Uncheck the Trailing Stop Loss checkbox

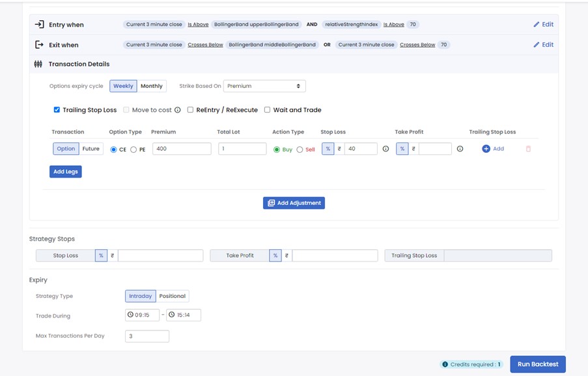pos(57,110)
